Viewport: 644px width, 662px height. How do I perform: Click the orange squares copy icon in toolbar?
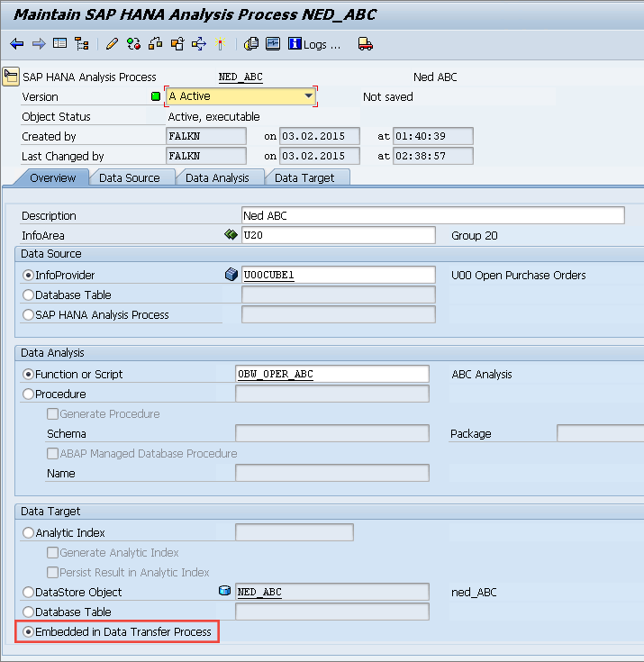[x=177, y=44]
